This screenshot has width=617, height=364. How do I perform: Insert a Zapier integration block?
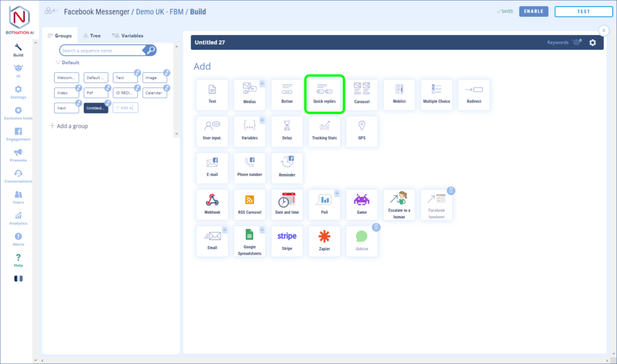[324, 241]
